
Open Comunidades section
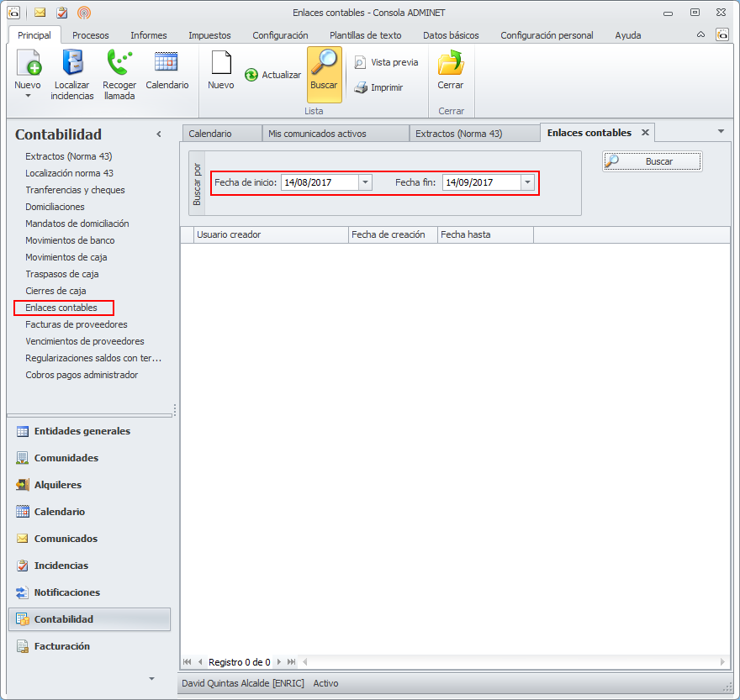[x=90, y=458]
